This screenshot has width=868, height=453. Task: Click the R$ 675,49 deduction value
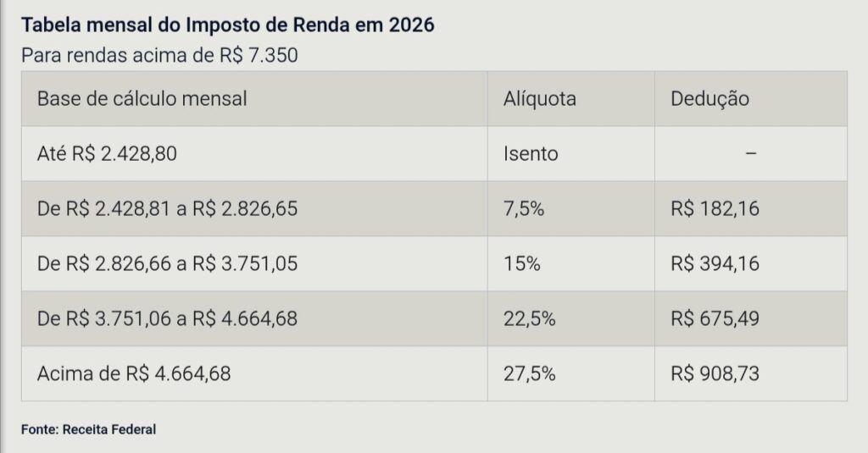(x=715, y=318)
